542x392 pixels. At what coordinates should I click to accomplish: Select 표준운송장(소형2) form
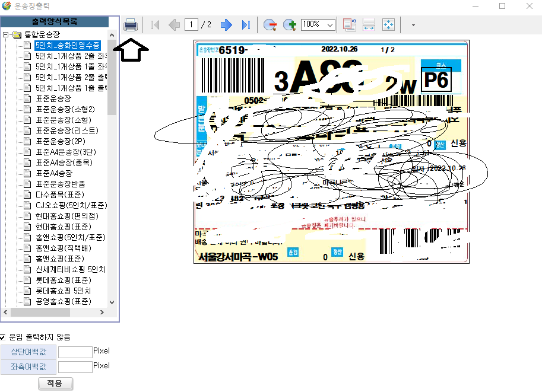coord(65,110)
